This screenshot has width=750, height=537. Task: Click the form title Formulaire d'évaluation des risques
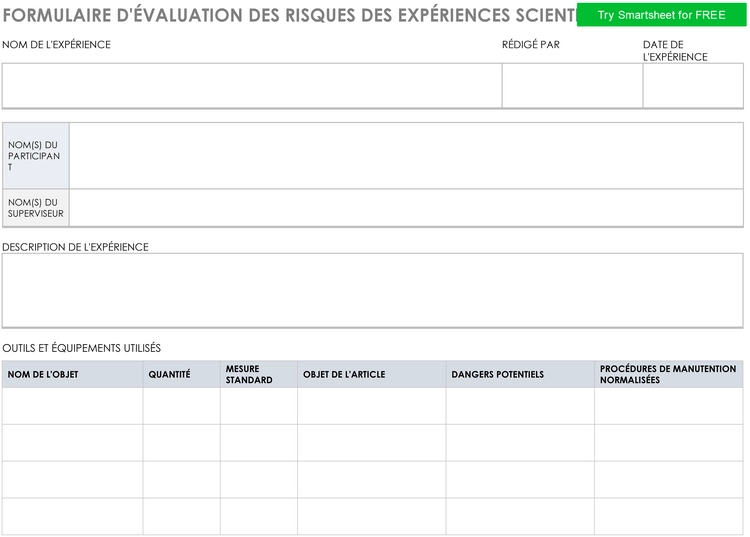tap(289, 15)
